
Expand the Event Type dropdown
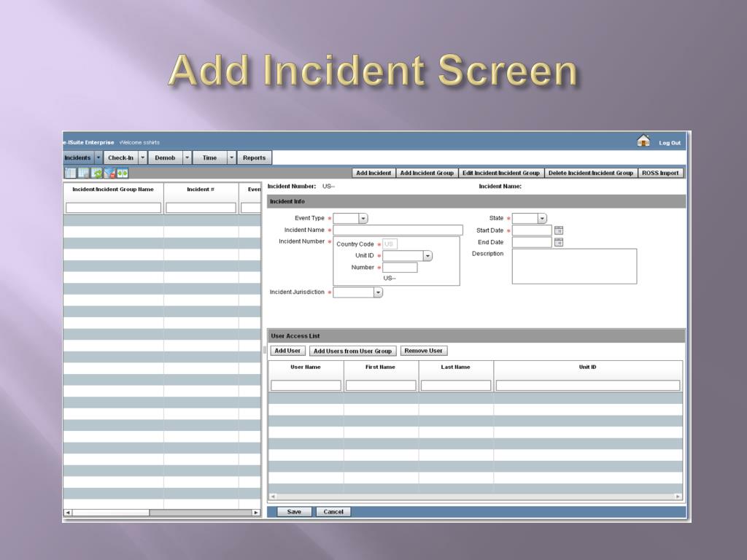tap(363, 218)
